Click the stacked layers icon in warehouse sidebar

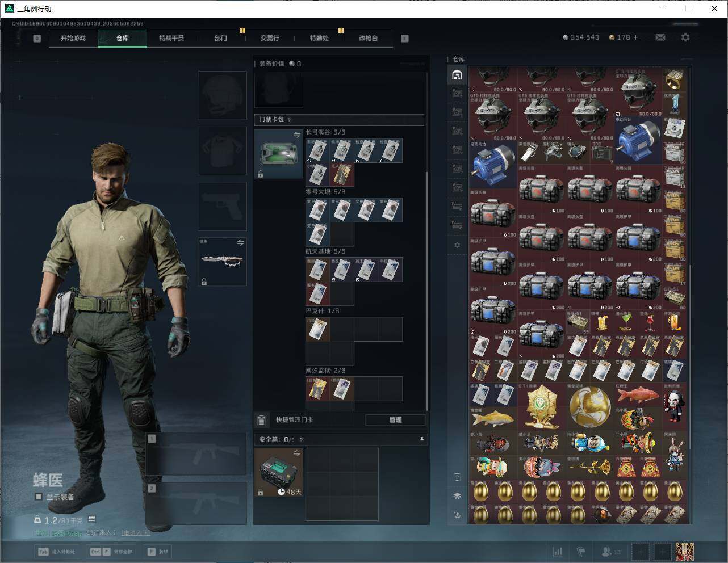(x=457, y=496)
